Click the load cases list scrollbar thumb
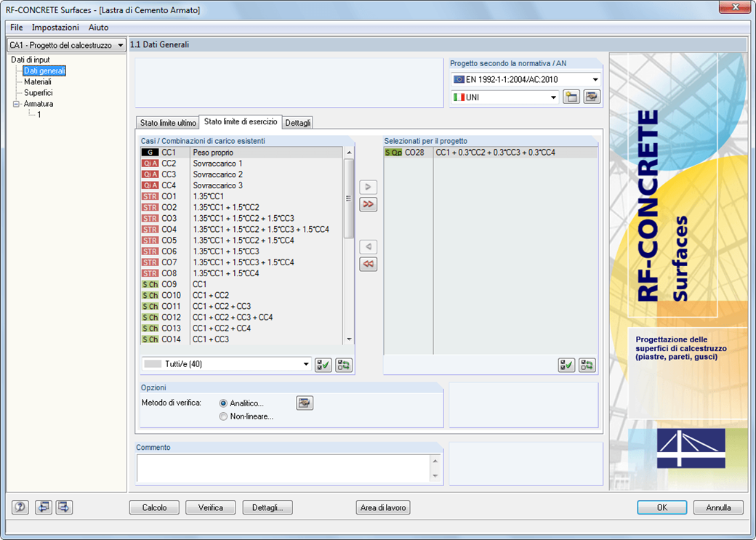Image resolution: width=756 pixels, height=540 pixels. 349,198
